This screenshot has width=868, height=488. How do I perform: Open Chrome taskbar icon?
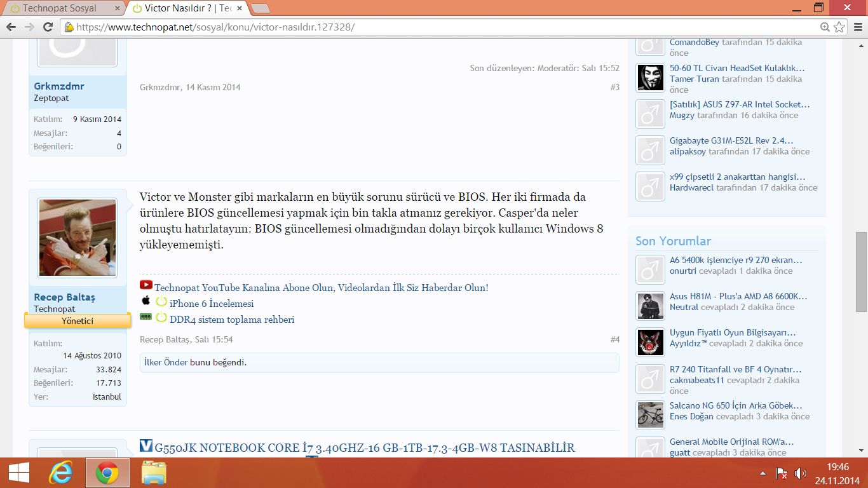(x=107, y=473)
